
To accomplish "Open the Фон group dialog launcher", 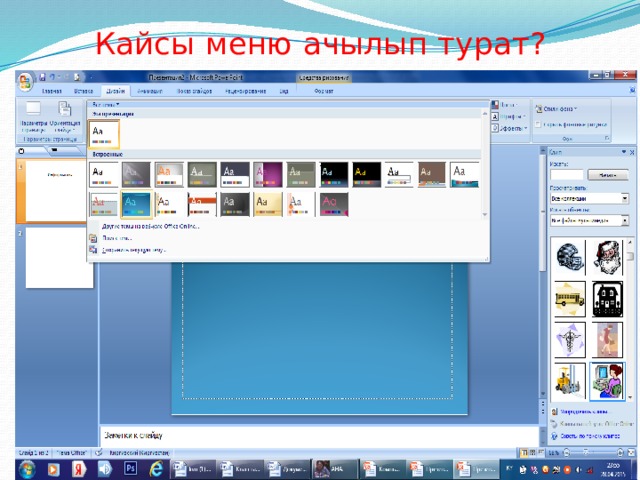I will click(x=607, y=138).
